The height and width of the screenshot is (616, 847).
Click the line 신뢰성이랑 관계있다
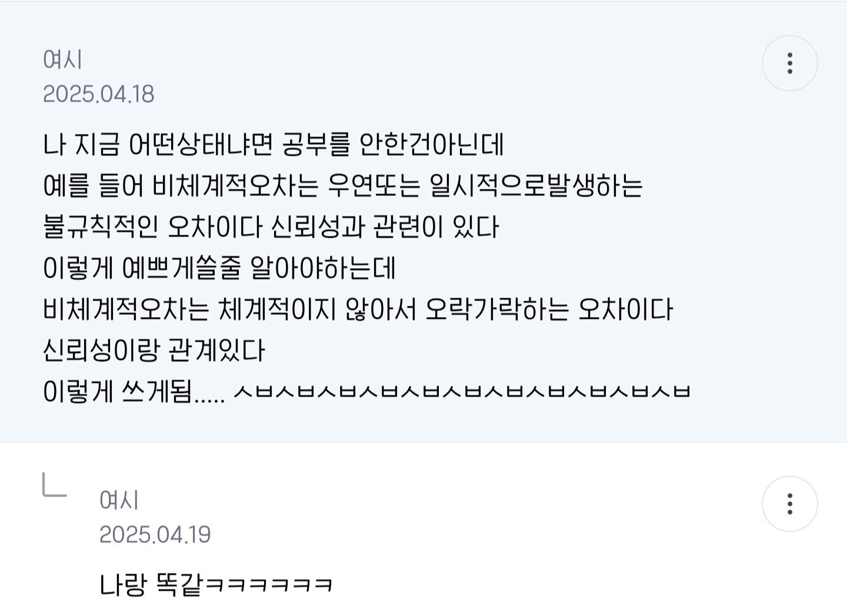(154, 351)
